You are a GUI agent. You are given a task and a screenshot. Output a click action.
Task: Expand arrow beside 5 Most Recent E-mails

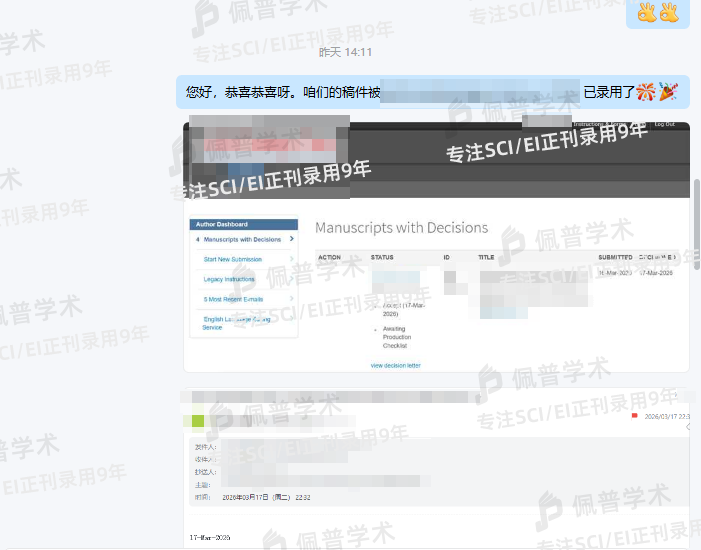[x=292, y=299]
